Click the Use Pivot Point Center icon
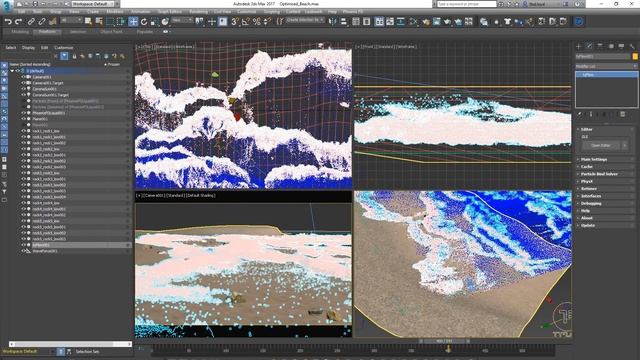Screen dimensions: 640x360 200,22
